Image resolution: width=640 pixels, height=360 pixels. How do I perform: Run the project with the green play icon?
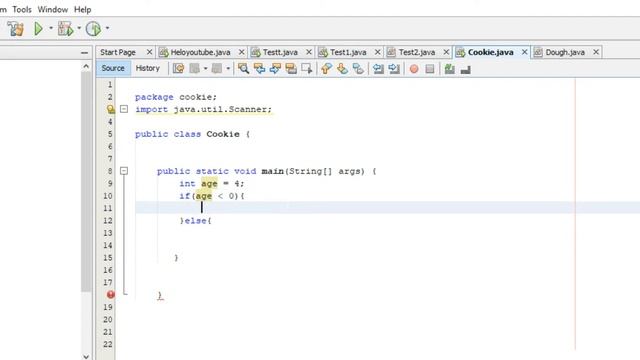(x=38, y=29)
